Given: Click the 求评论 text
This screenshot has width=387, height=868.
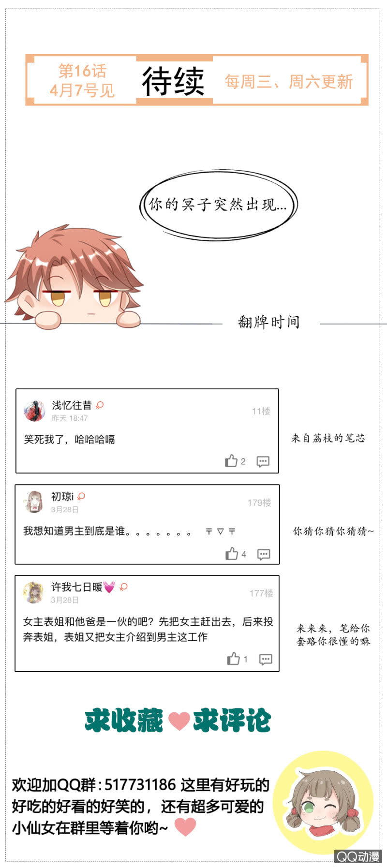Looking at the screenshot, I should click(232, 721).
